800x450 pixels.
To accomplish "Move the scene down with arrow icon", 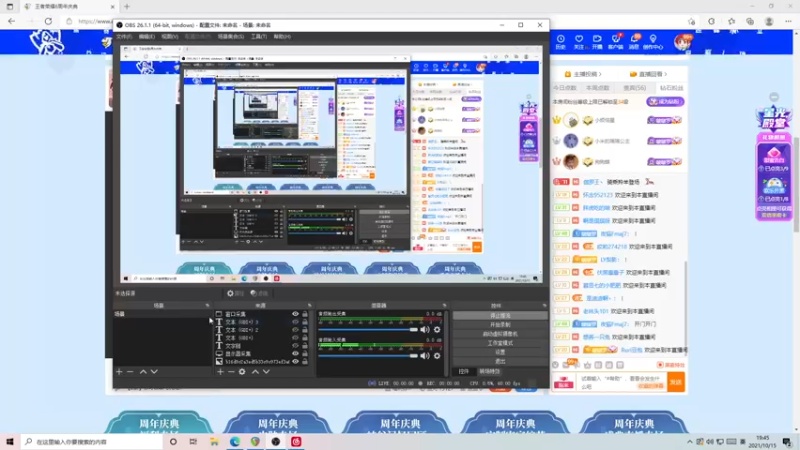I will point(154,372).
